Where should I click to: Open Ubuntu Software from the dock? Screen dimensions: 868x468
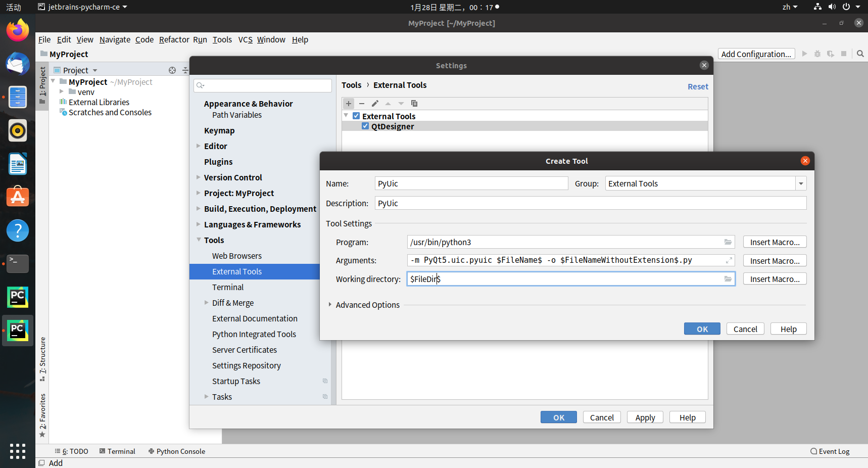tap(18, 197)
